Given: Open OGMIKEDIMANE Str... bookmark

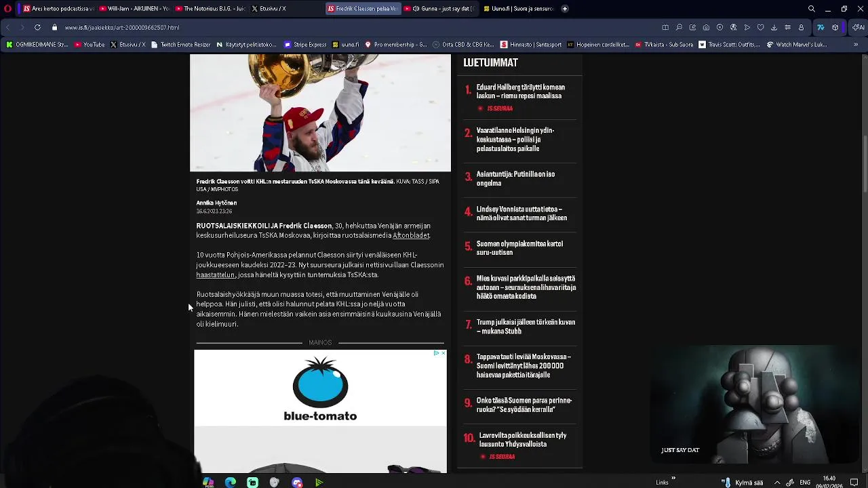Looking at the screenshot, I should coord(37,45).
